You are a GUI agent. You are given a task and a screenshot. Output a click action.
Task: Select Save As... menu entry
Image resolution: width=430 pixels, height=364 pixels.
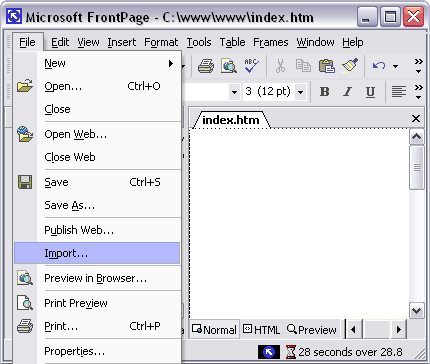pos(97,205)
